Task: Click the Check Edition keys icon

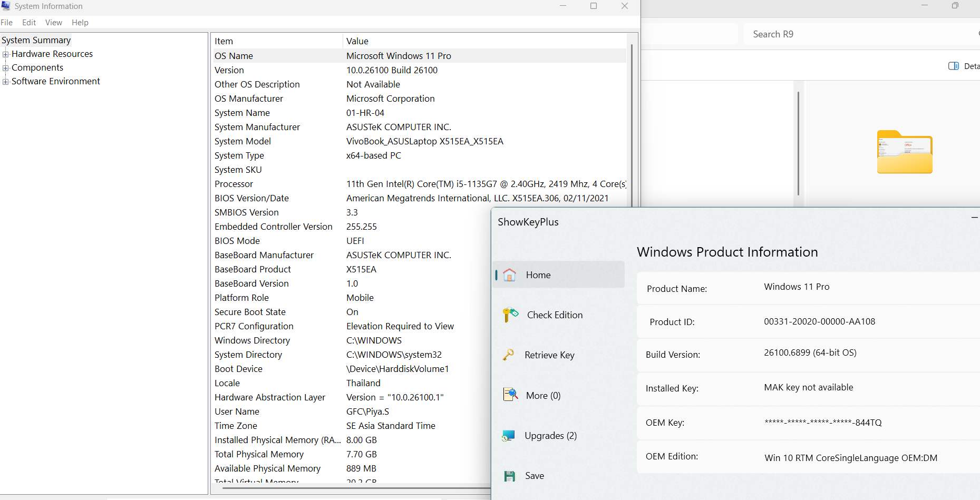Action: point(510,315)
